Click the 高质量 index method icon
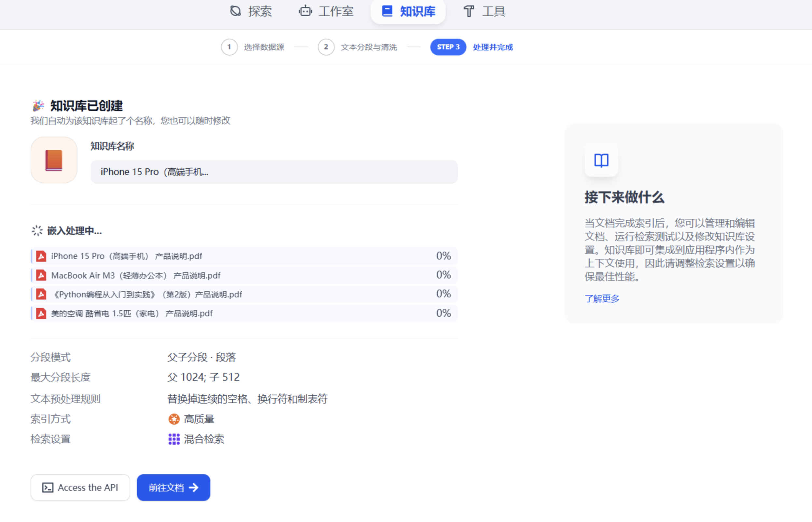The height and width of the screenshot is (522, 812). pyautogui.click(x=174, y=419)
